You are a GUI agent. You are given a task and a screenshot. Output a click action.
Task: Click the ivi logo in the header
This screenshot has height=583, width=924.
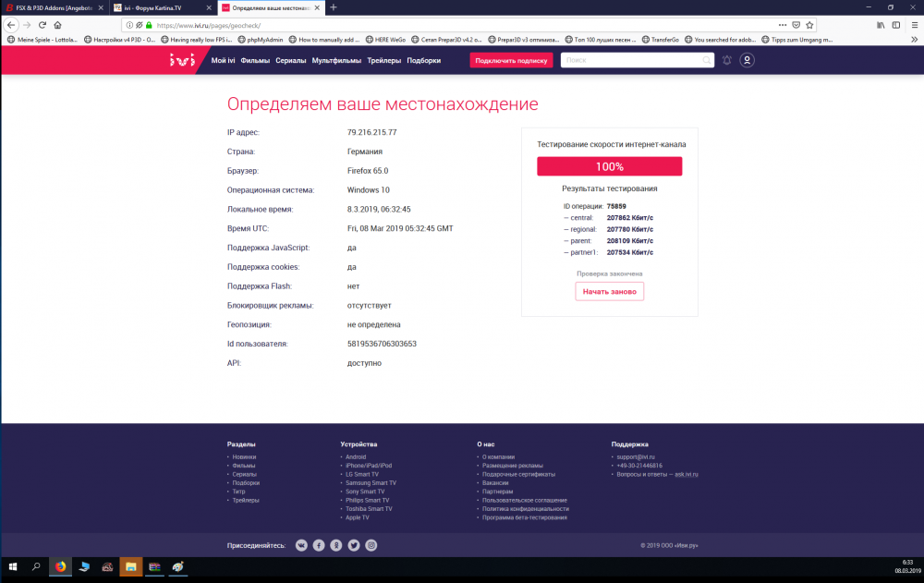(x=183, y=59)
